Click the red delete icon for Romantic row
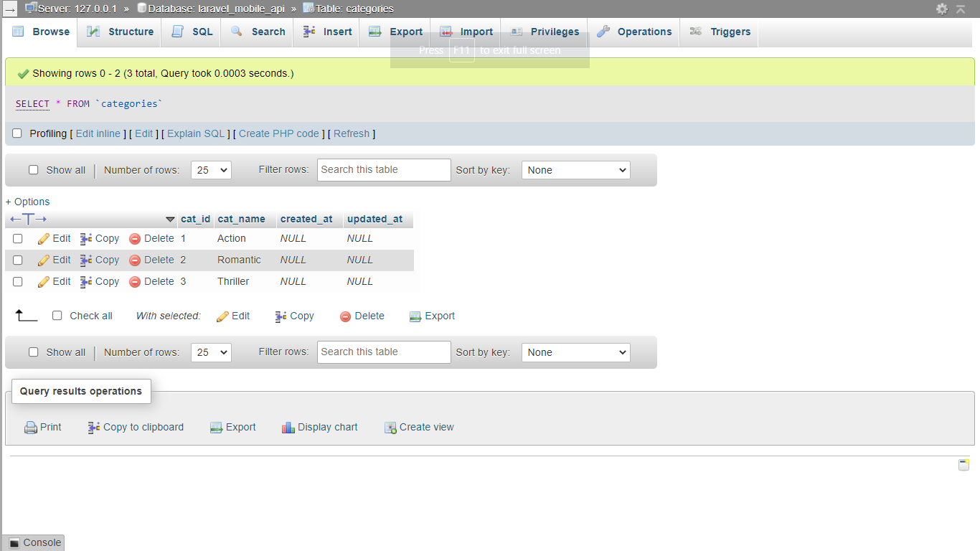 [135, 260]
